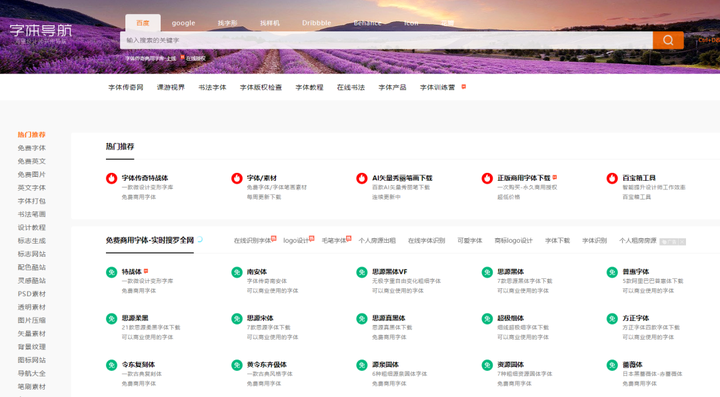Screen dimensions: 720x397
Task: Select 背景纹理 in the left sidebar
Action: (x=32, y=347)
